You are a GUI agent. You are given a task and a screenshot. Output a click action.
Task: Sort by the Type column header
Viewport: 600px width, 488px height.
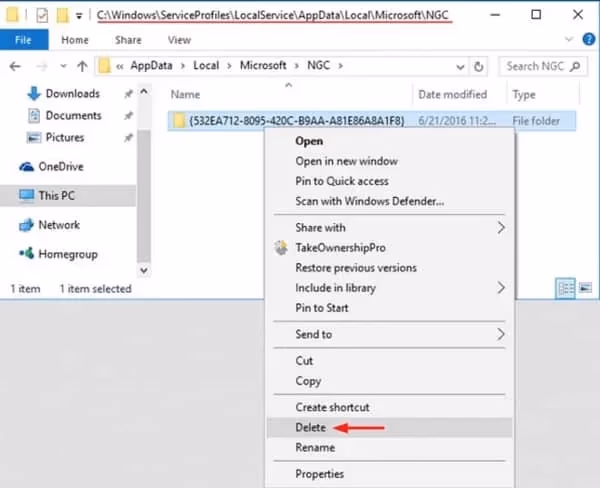tap(524, 95)
